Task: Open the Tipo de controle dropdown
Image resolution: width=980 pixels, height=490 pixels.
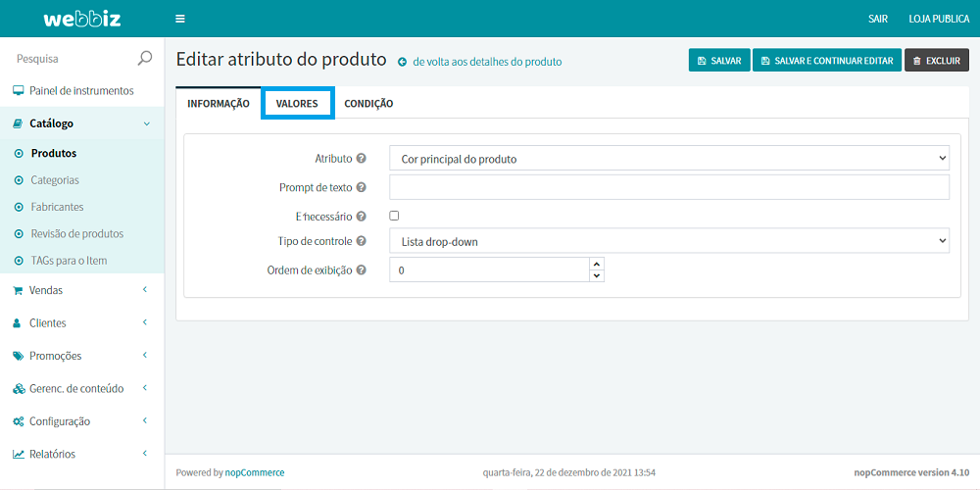Action: pyautogui.click(x=668, y=241)
